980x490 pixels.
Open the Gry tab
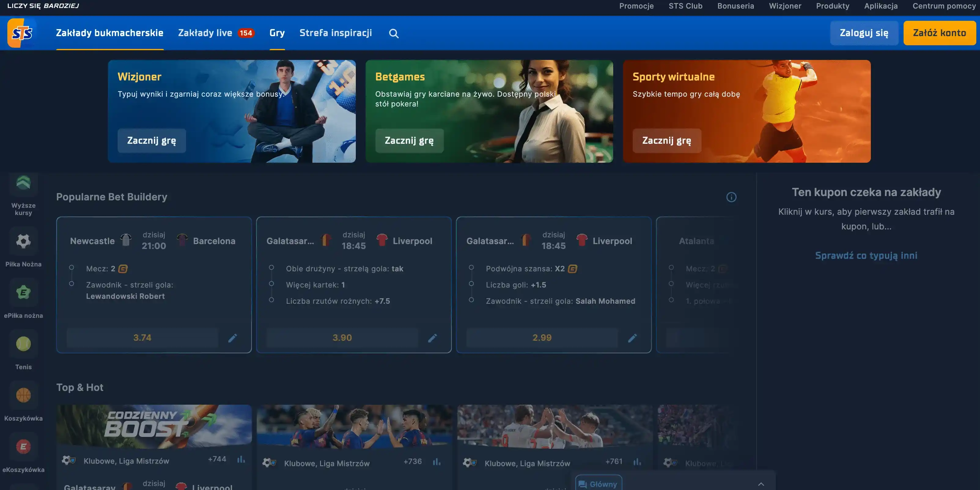click(277, 33)
